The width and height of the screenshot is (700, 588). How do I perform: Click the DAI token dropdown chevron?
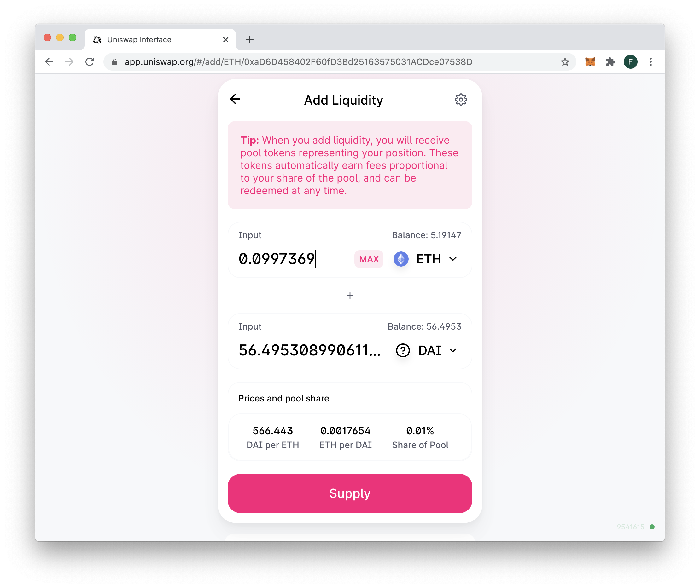tap(455, 351)
